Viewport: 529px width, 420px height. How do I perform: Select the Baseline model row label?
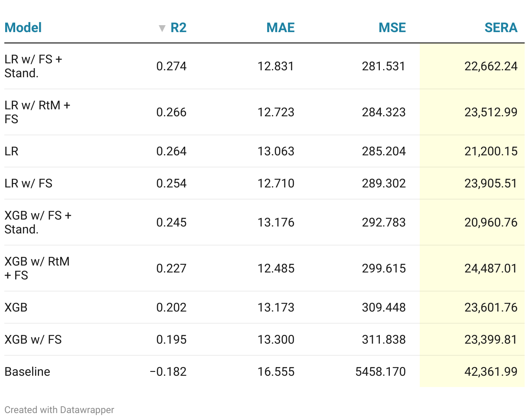(27, 371)
